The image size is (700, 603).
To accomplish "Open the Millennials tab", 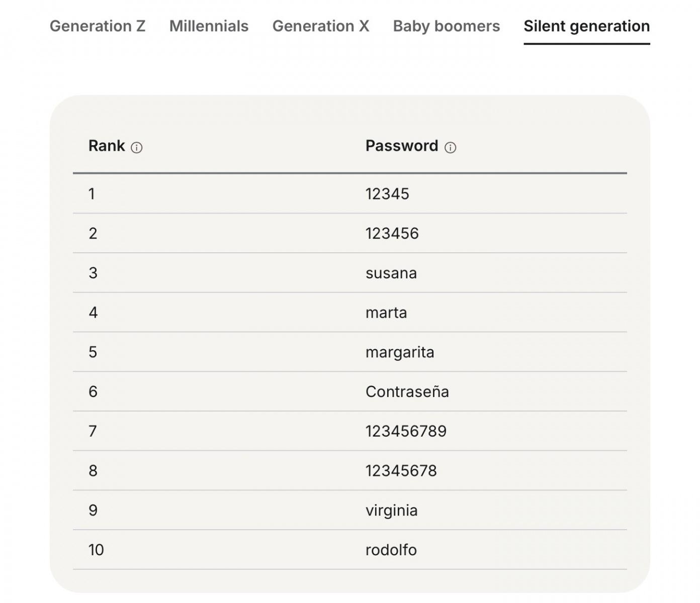I will tap(209, 26).
